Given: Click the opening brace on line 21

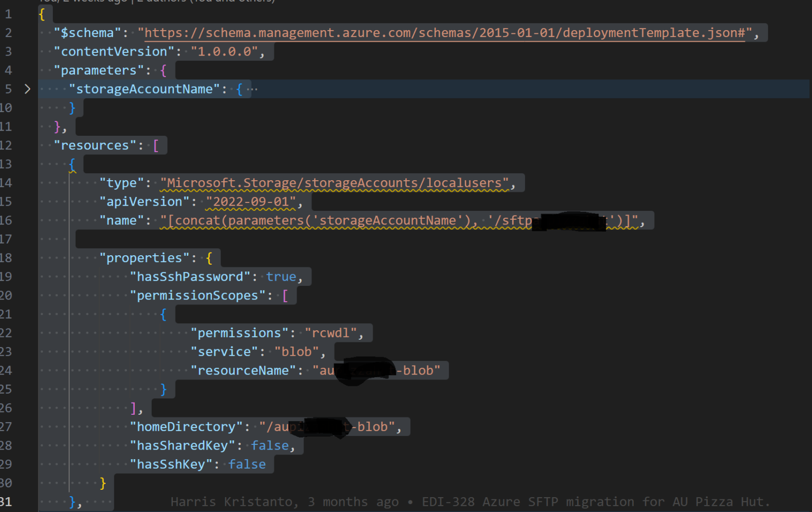Looking at the screenshot, I should pos(163,314).
